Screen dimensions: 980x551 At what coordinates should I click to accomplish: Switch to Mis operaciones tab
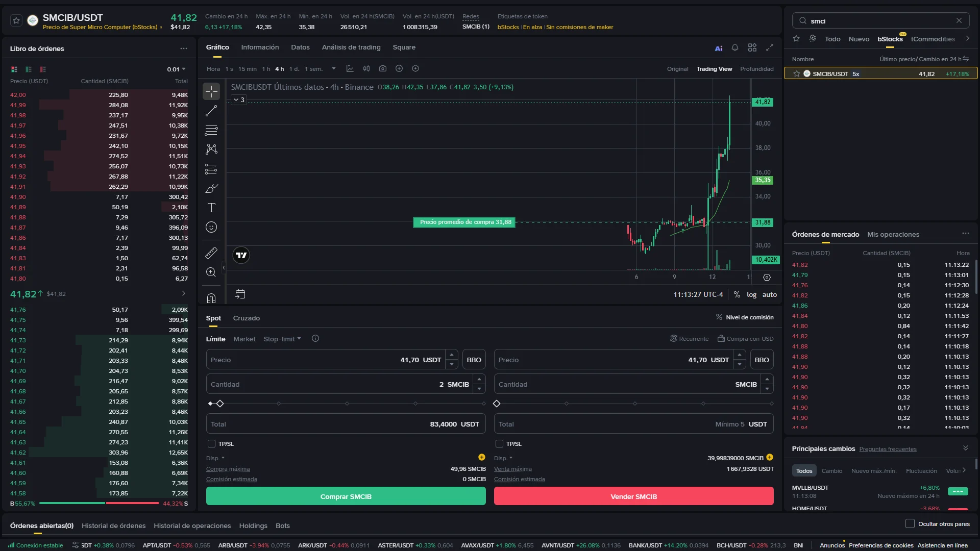[x=893, y=234]
